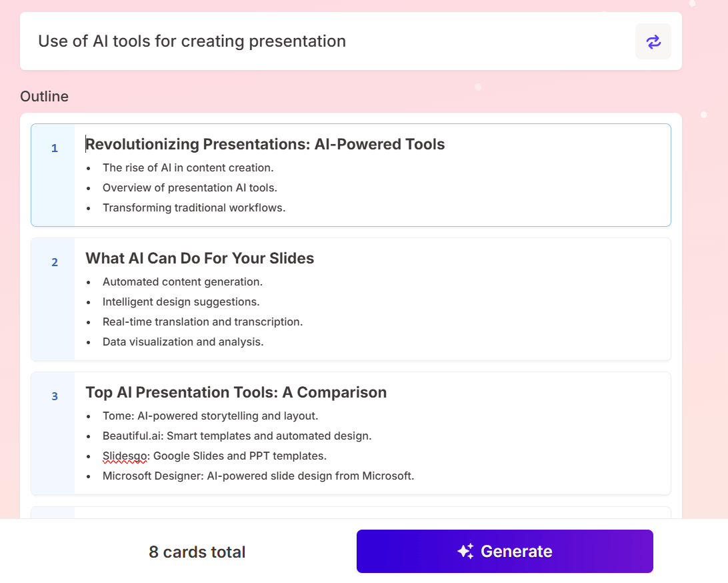Image resolution: width=728 pixels, height=583 pixels.
Task: Click the partially visible fourth outline card
Action: point(351,515)
